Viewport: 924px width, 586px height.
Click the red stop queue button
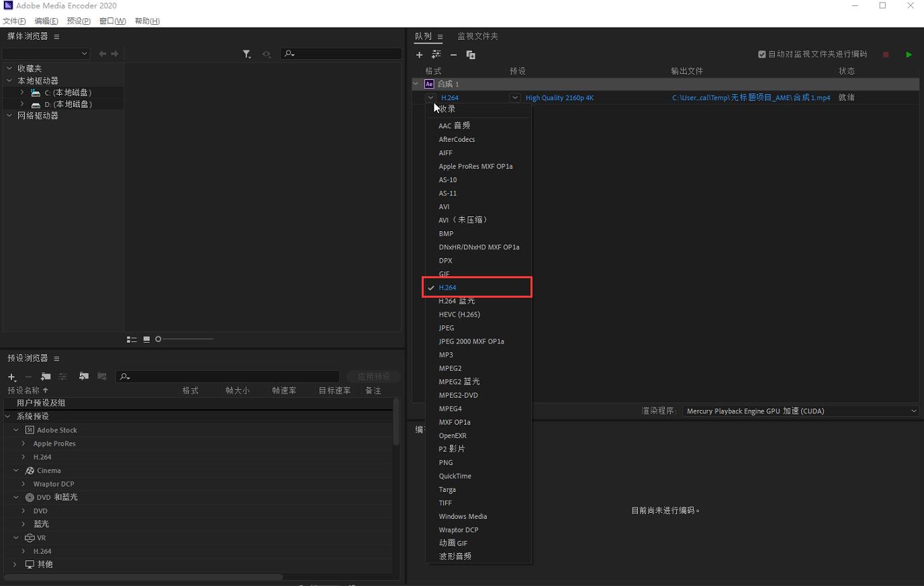click(886, 54)
